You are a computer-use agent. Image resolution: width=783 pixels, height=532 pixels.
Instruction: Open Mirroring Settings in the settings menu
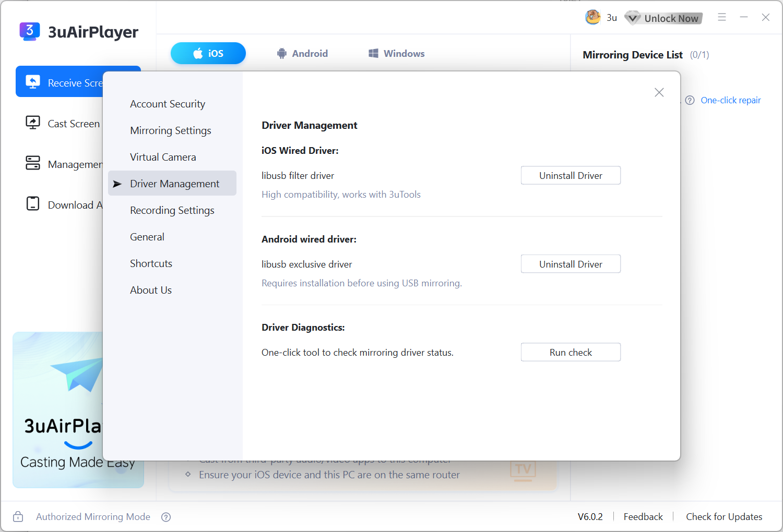click(171, 130)
